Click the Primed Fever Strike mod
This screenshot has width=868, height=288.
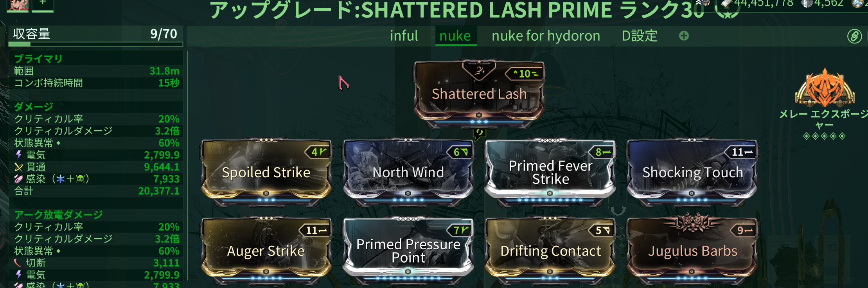[x=550, y=172]
